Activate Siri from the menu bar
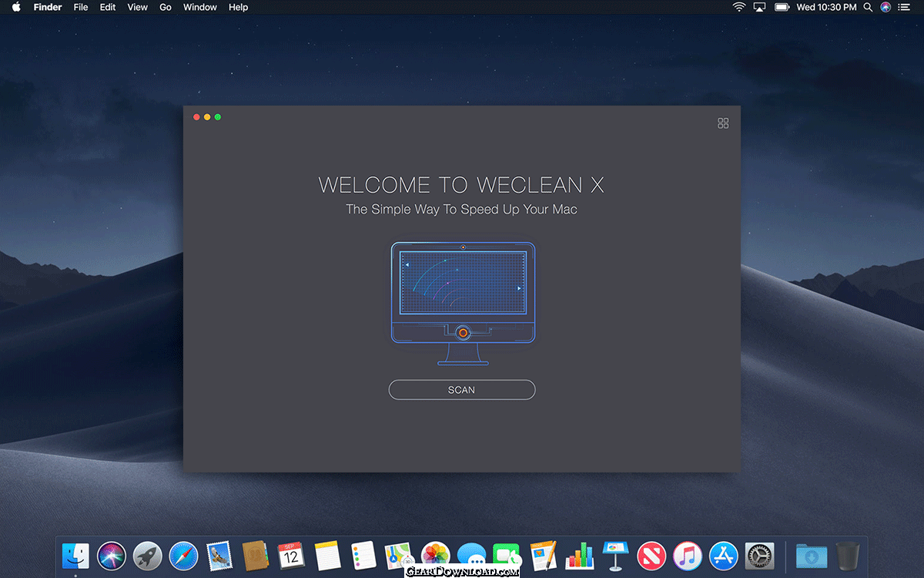 click(885, 7)
